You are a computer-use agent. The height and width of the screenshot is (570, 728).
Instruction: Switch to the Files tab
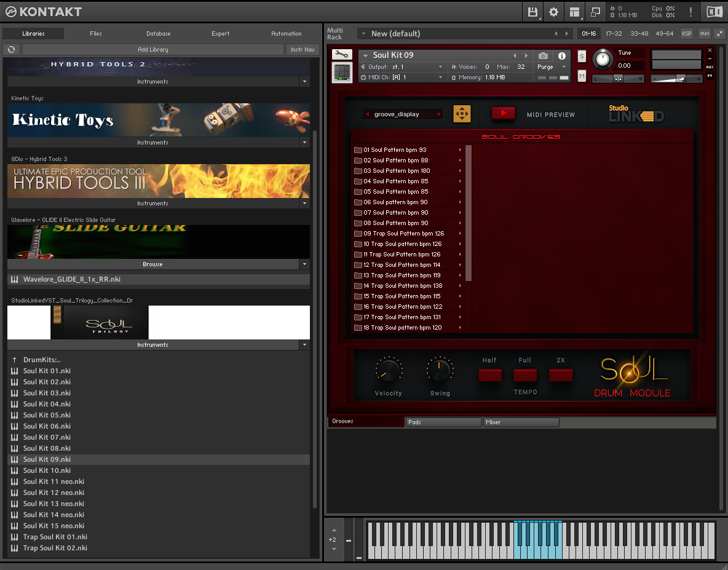pos(96,33)
